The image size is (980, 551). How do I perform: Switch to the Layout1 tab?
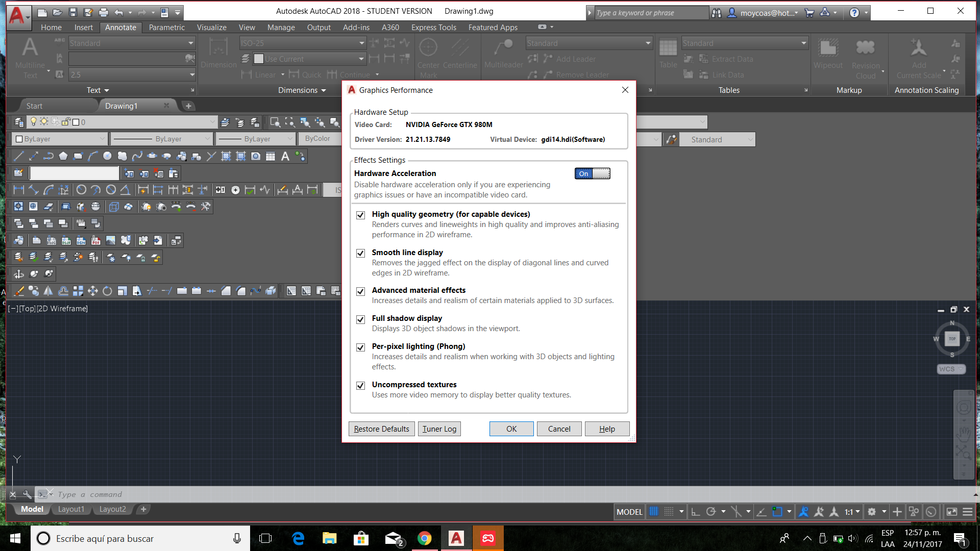pyautogui.click(x=71, y=509)
